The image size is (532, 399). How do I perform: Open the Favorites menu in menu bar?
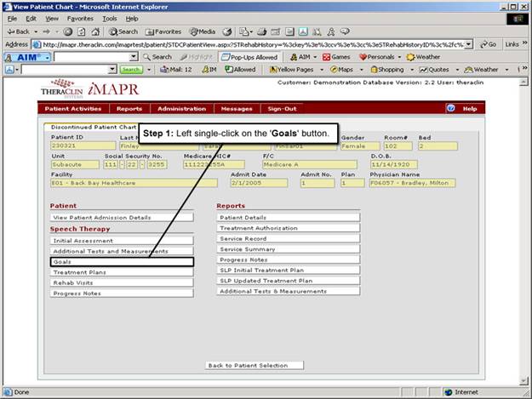(80, 18)
